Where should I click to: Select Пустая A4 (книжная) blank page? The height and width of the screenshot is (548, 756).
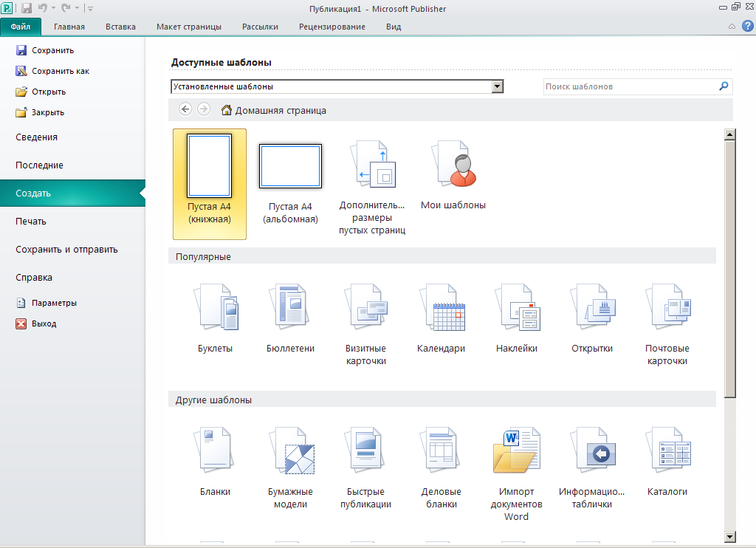pos(209,184)
